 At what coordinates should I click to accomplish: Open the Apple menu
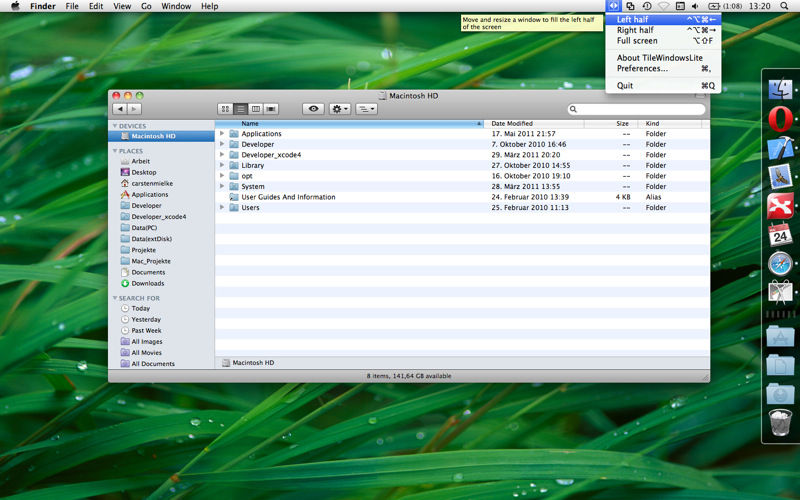[x=15, y=6]
